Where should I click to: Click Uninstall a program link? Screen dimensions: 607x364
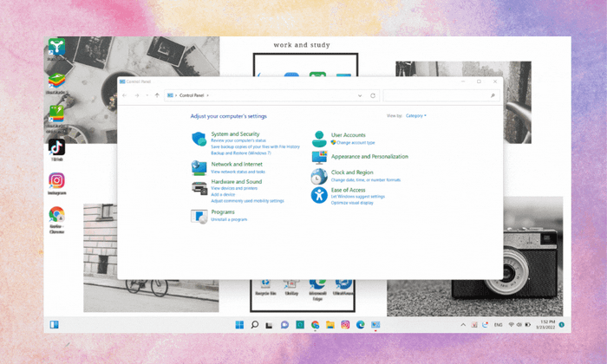(229, 219)
